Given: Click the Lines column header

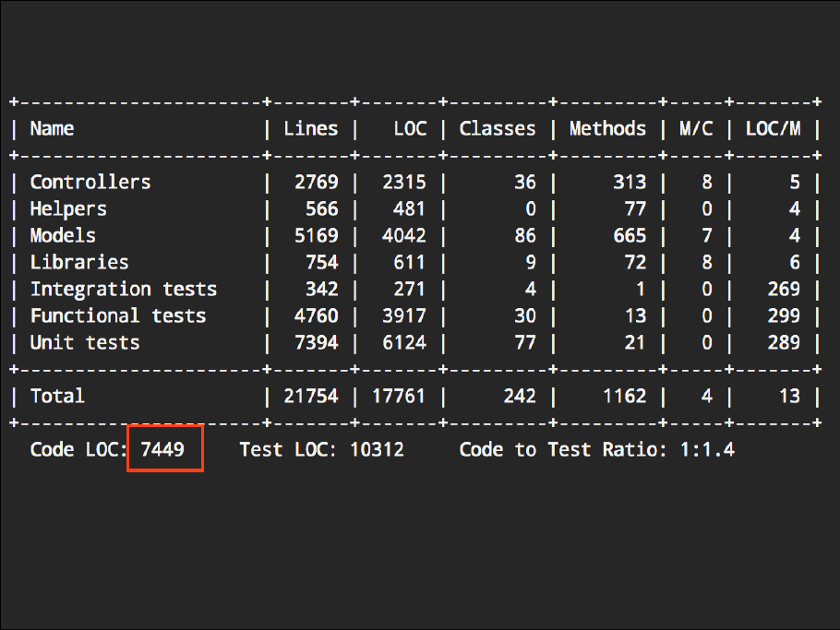Looking at the screenshot, I should (310, 128).
